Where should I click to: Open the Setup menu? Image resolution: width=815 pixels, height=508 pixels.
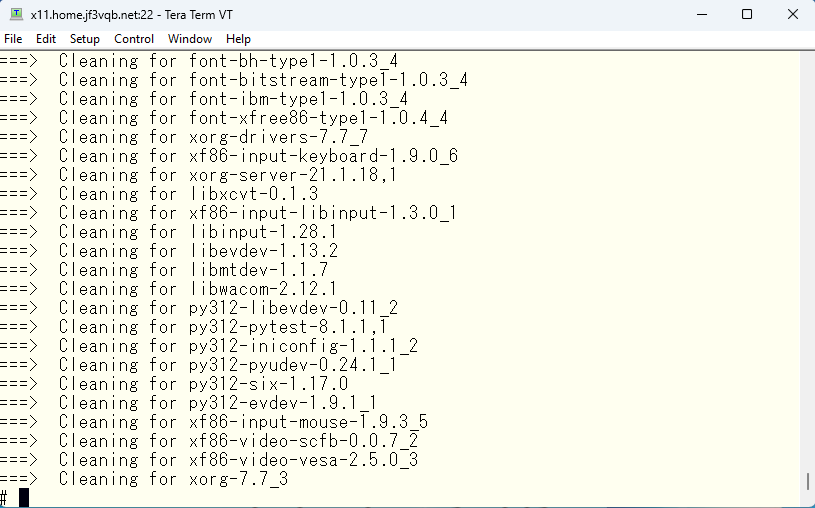[85, 39]
